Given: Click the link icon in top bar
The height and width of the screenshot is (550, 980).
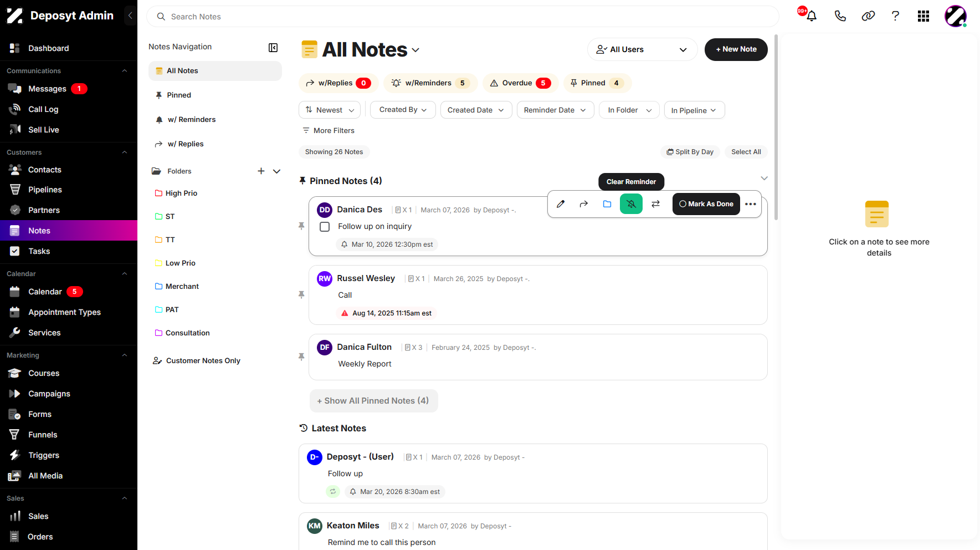Looking at the screenshot, I should click(x=868, y=16).
